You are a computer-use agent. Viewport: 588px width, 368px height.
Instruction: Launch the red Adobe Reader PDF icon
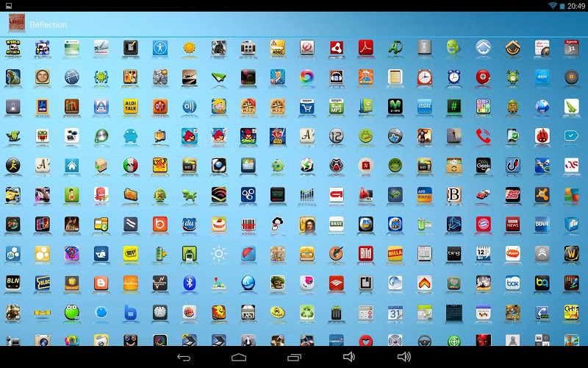[x=365, y=48]
